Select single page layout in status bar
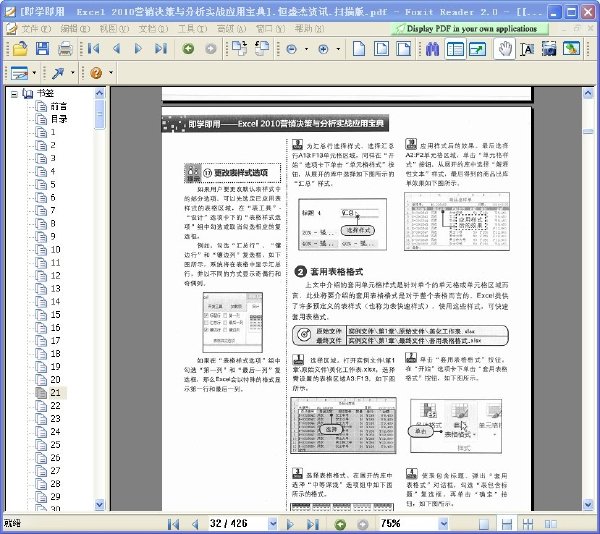The width and height of the screenshot is (600, 534). [484, 524]
